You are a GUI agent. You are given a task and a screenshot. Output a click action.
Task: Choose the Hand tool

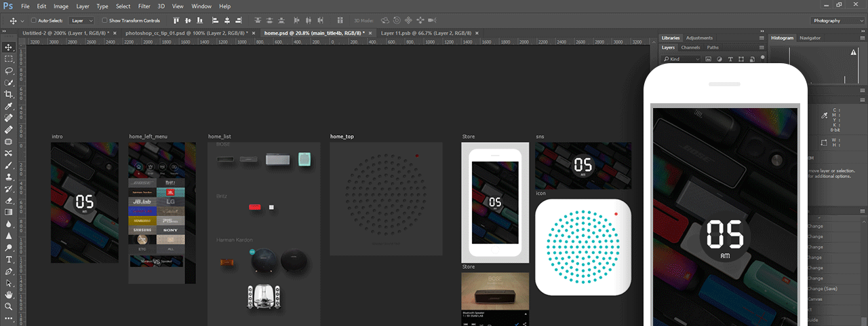coord(9,295)
